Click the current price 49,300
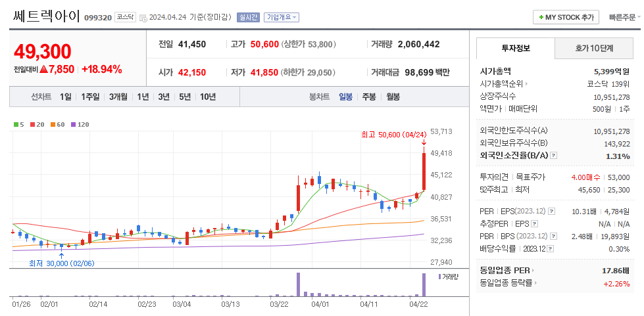This screenshot has width=644, height=316. 43,52
